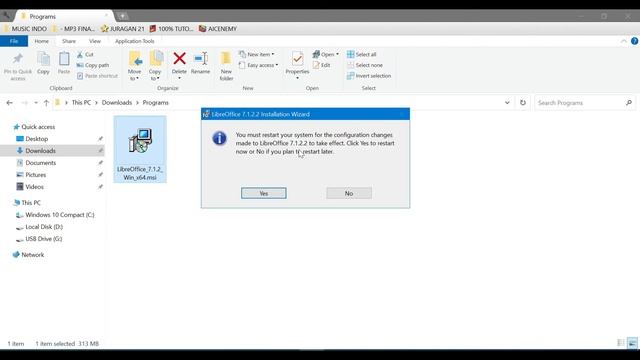Click Select all
This screenshot has width=640, height=360.
click(x=362, y=54)
